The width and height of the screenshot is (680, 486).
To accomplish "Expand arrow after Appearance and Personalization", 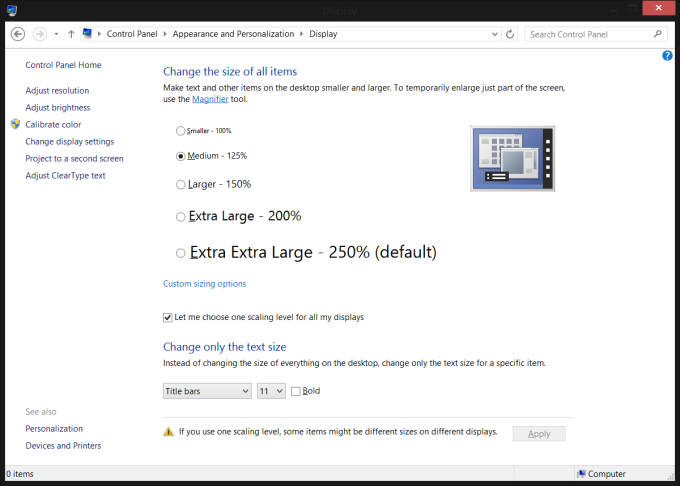I will [301, 34].
